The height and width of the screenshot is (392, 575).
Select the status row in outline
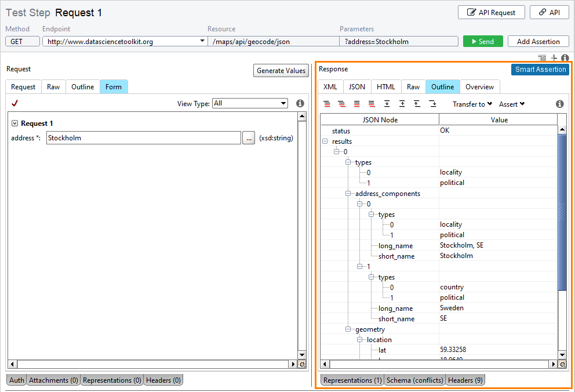pyautogui.click(x=439, y=131)
